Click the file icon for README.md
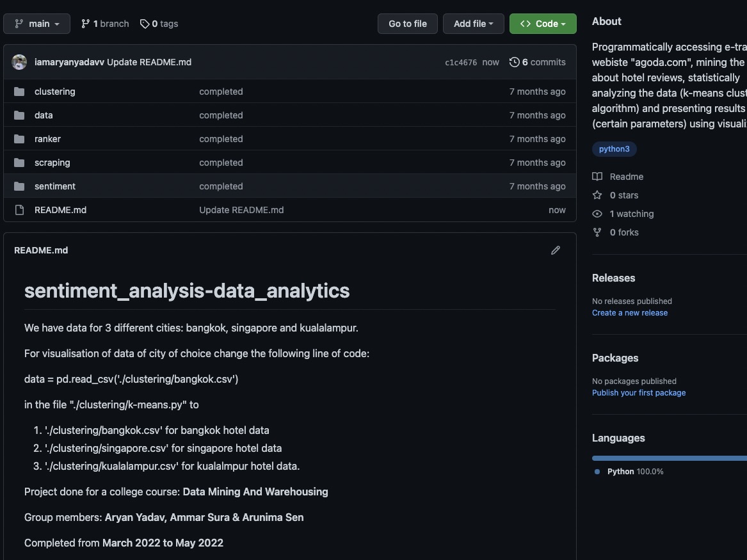747x560 pixels. click(x=19, y=210)
